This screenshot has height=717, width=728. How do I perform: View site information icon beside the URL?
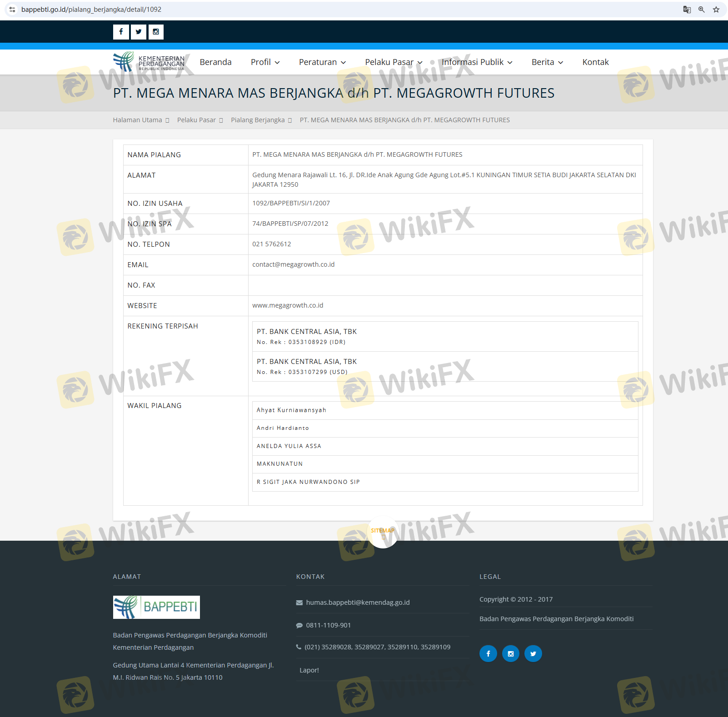coord(12,10)
